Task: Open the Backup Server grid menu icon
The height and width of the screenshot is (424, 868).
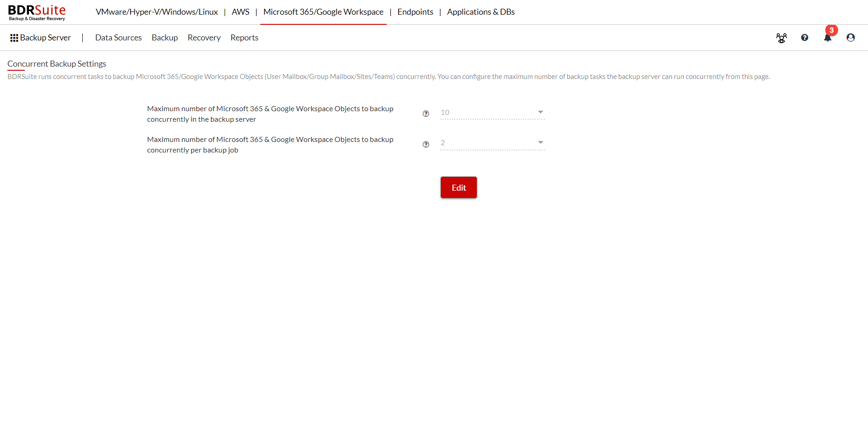Action: point(14,38)
